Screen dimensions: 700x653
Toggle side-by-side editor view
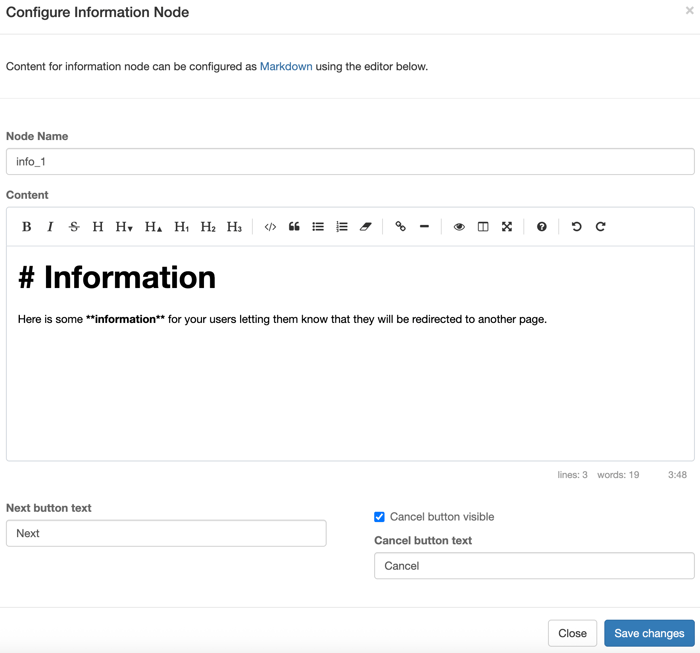483,227
